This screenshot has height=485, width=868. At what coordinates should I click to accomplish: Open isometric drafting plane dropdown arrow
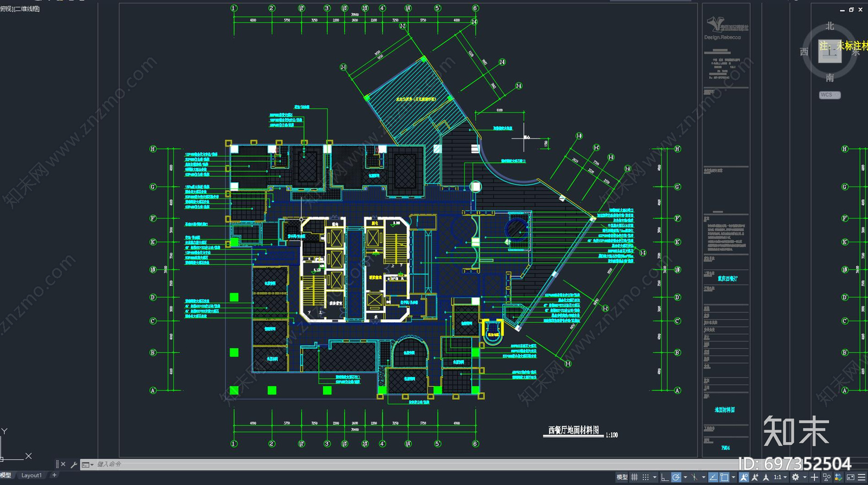point(704,477)
